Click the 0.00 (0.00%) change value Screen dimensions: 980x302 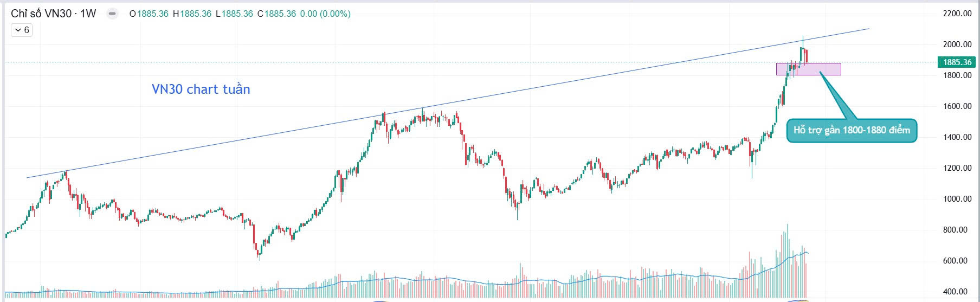tap(325, 14)
